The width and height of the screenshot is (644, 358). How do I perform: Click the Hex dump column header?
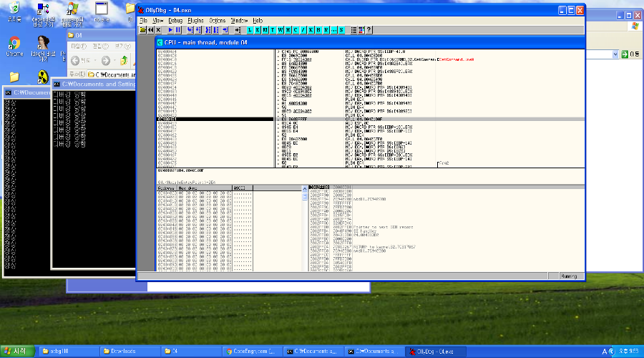pos(205,188)
